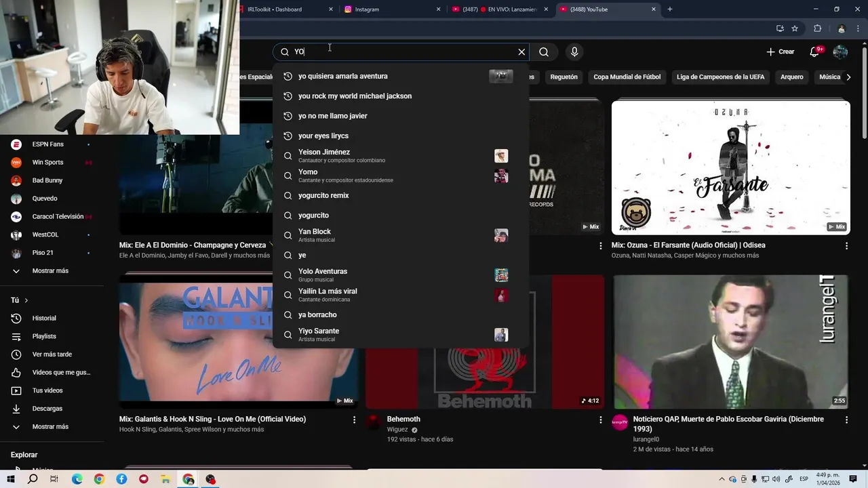Open Windows taskbar search

click(33, 479)
